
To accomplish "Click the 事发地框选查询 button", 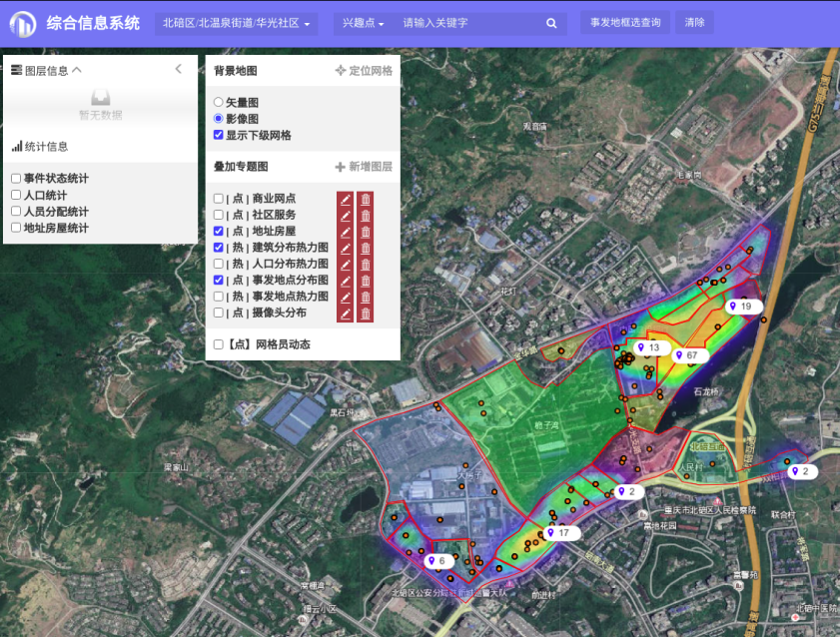I will pos(625,23).
